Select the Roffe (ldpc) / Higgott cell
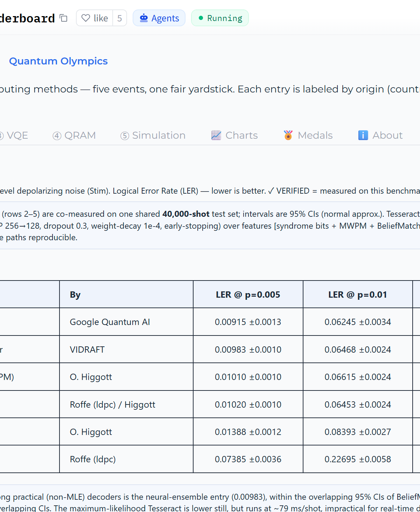Image resolution: width=420 pixels, height=512 pixels. [x=126, y=404]
